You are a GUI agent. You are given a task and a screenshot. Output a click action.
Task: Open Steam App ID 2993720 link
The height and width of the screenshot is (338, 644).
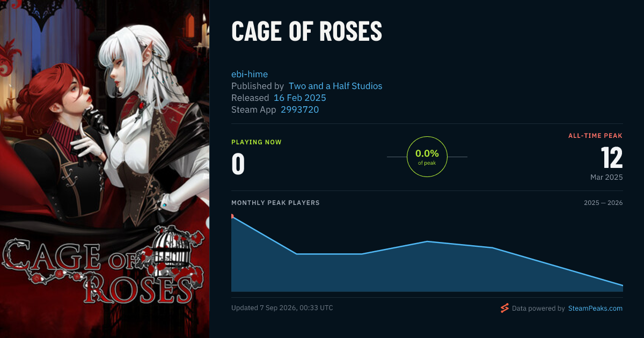click(299, 109)
